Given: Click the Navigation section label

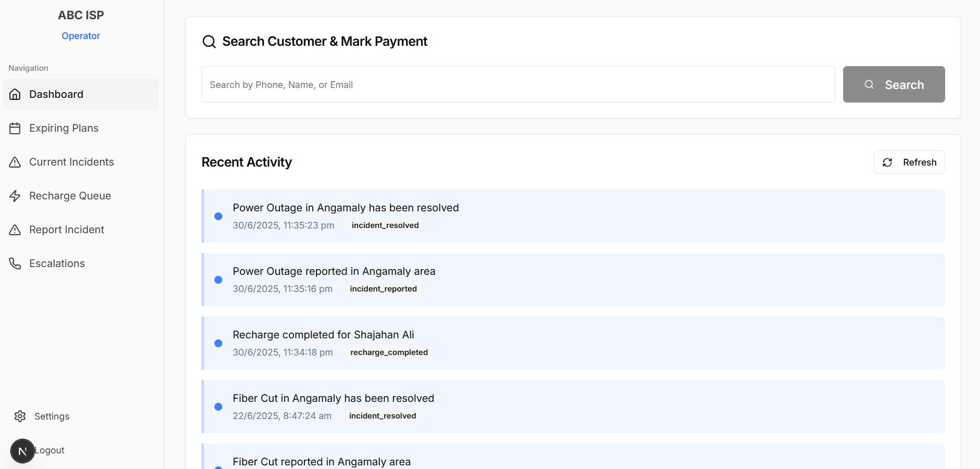Looking at the screenshot, I should click(x=28, y=68).
